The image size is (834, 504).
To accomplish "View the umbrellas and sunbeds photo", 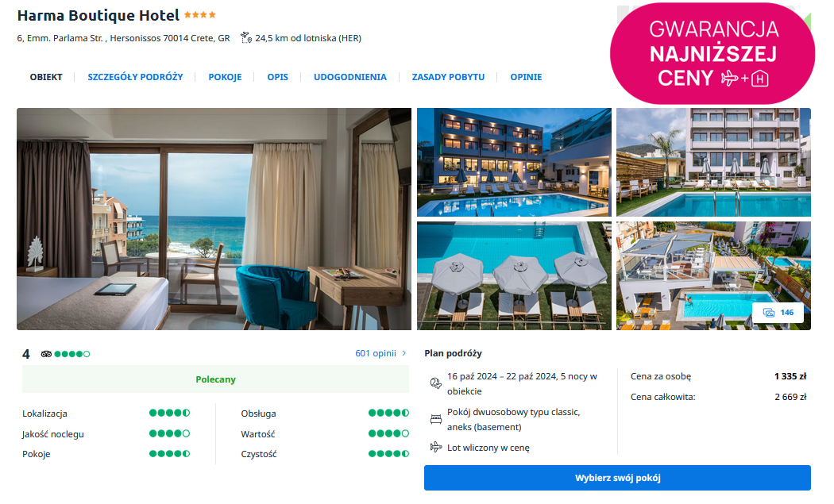I will (515, 276).
